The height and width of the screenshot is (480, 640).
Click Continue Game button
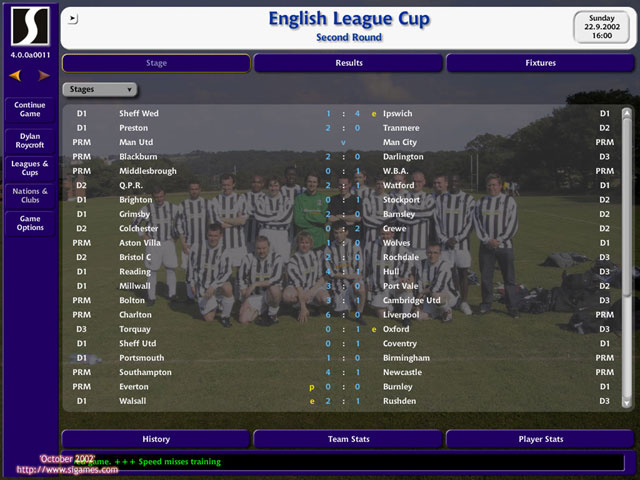(x=30, y=109)
